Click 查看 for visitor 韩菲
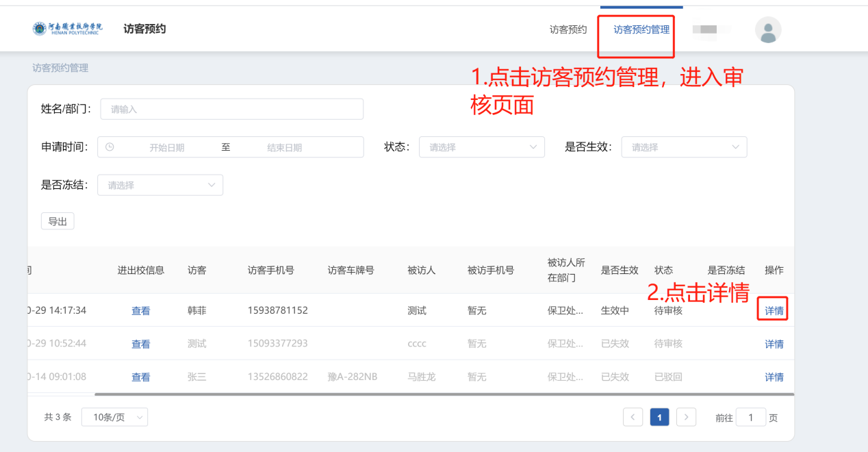Viewport: 868px width, 452px height. click(141, 311)
